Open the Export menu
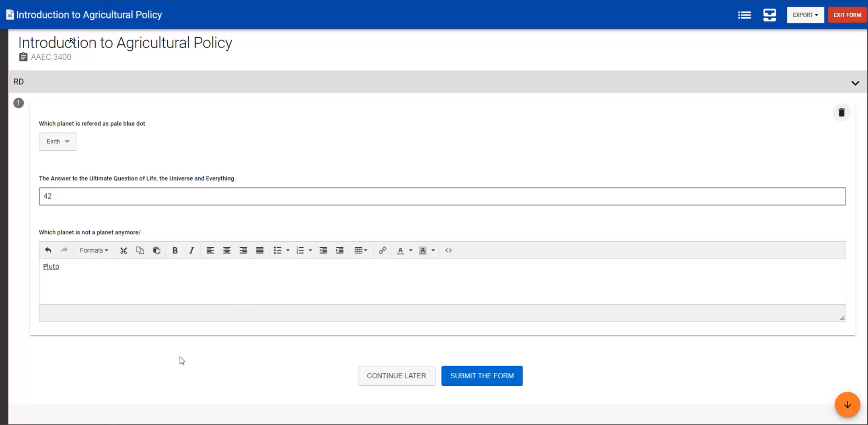The width and height of the screenshot is (868, 425). 805,15
